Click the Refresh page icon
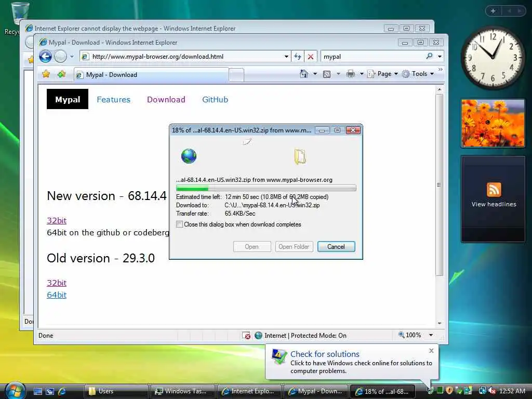The image size is (532, 399). (298, 57)
